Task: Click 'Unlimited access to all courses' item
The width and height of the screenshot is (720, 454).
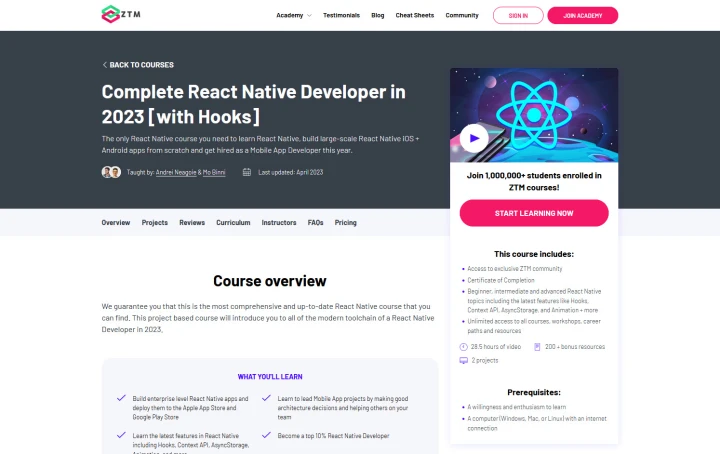Action: [x=534, y=326]
